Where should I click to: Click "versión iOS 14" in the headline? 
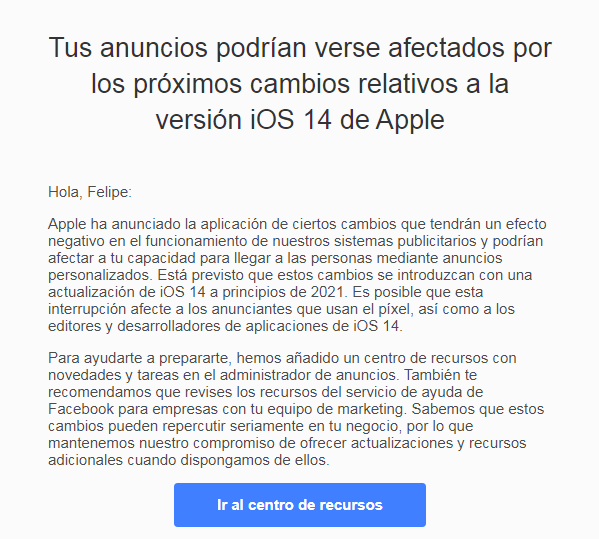[244, 120]
